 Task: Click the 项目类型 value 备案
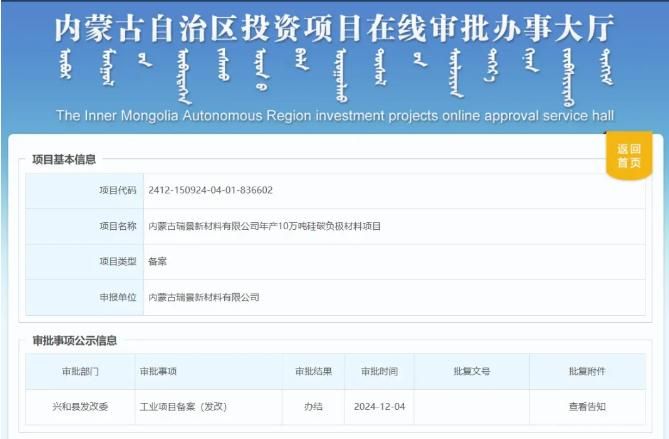(x=157, y=262)
